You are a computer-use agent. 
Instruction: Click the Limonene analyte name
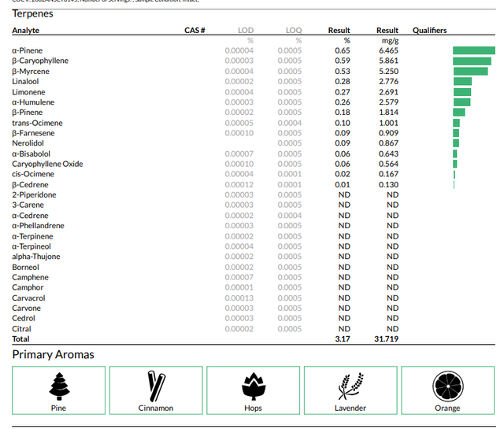[28, 92]
